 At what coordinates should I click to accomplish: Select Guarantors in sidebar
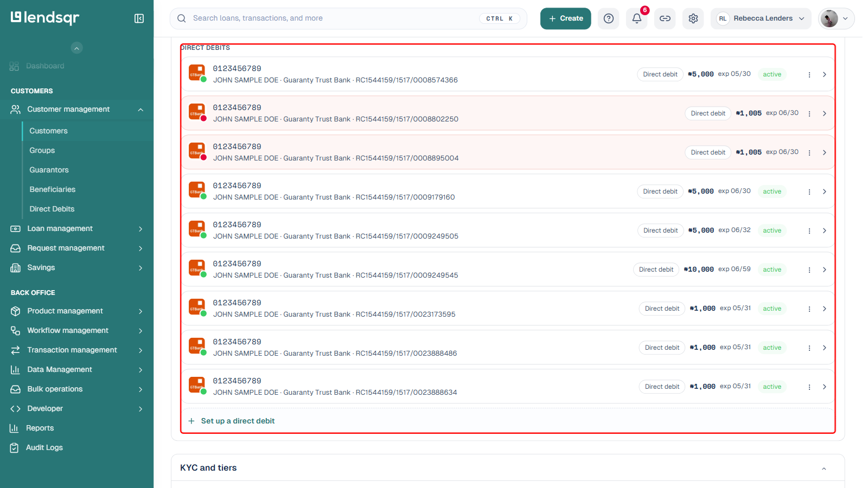point(49,170)
